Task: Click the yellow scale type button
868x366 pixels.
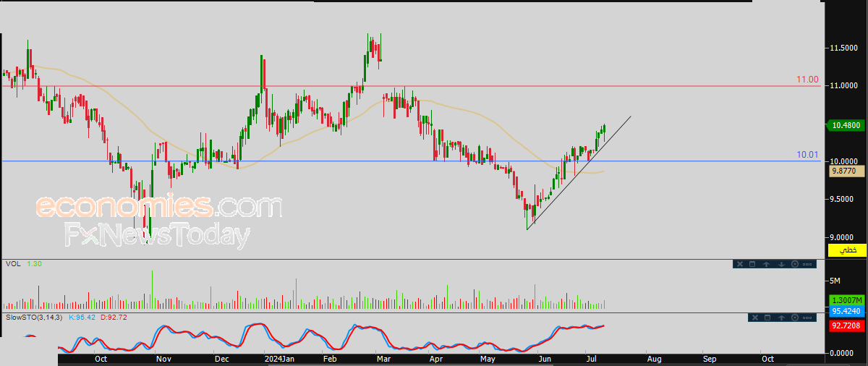Action: 847,250
